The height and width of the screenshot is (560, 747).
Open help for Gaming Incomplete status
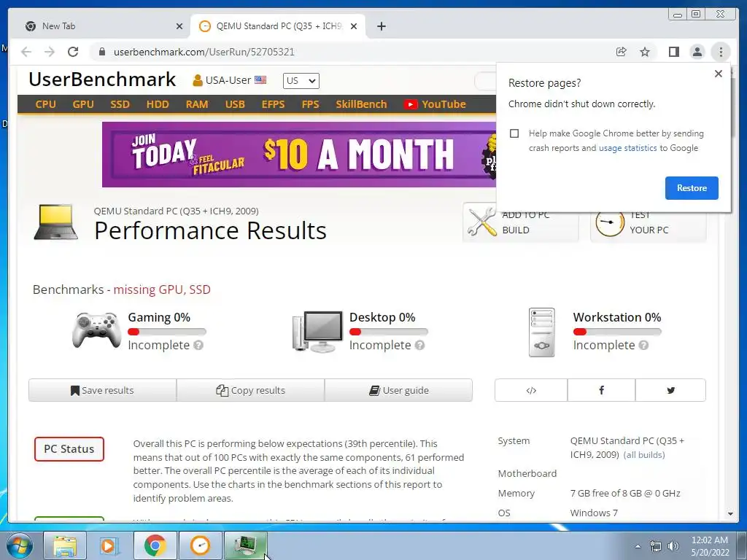pyautogui.click(x=198, y=345)
